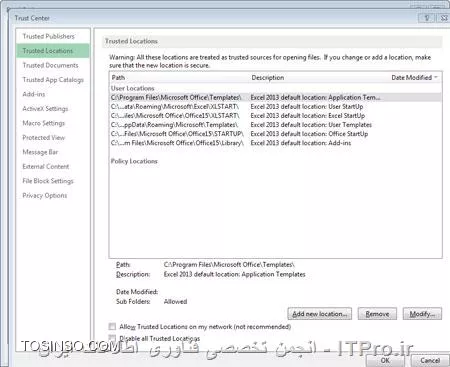Image resolution: width=450 pixels, height=367 pixels.
Task: Sort by the Description column header
Action: click(268, 77)
